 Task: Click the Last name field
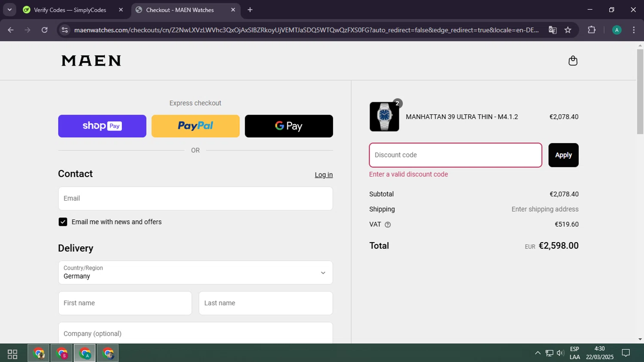tap(266, 303)
